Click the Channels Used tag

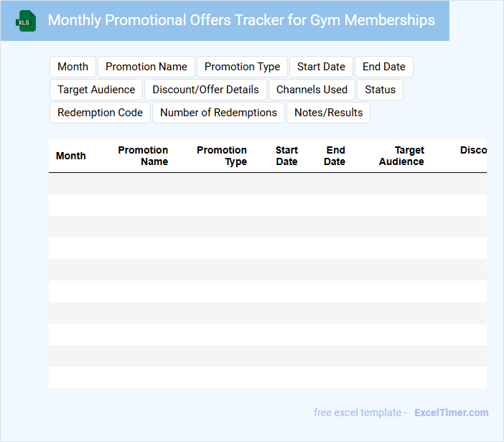point(312,90)
